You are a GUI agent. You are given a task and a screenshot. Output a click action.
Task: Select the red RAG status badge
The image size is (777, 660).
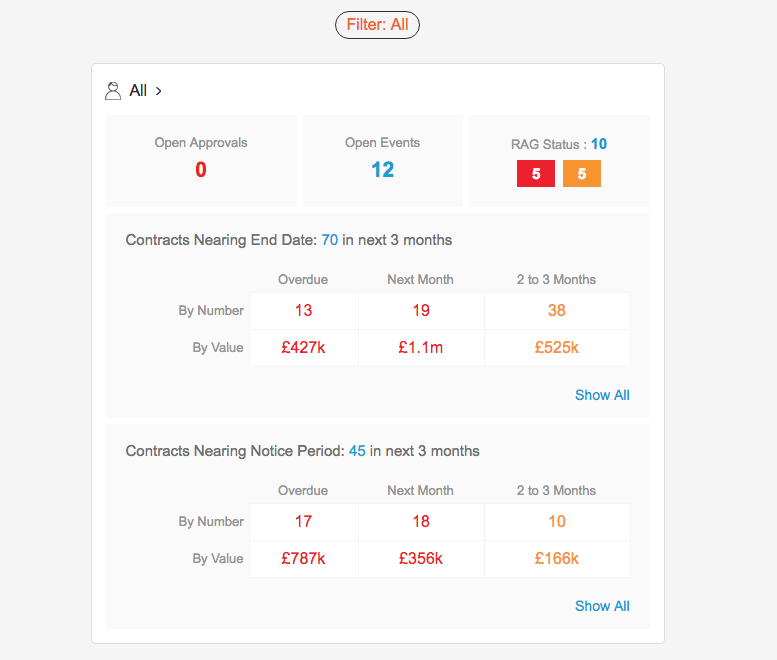point(536,173)
